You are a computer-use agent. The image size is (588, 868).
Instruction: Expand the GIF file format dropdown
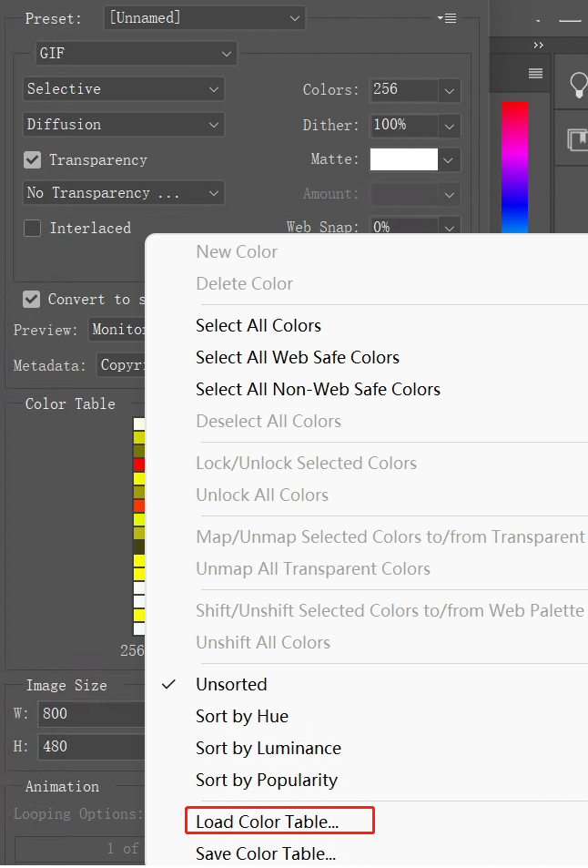(136, 54)
